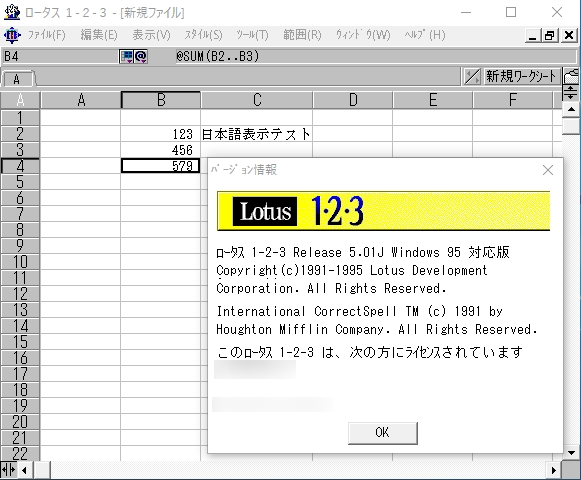Open the navigator icon in edit line

(126, 57)
